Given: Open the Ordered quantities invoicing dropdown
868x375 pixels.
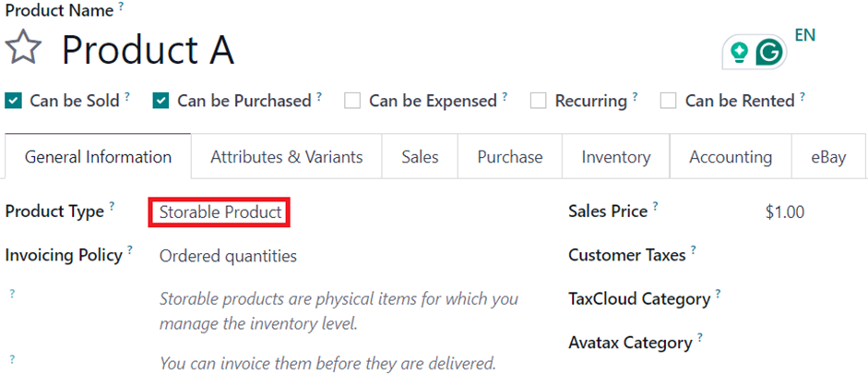Looking at the screenshot, I should [228, 256].
